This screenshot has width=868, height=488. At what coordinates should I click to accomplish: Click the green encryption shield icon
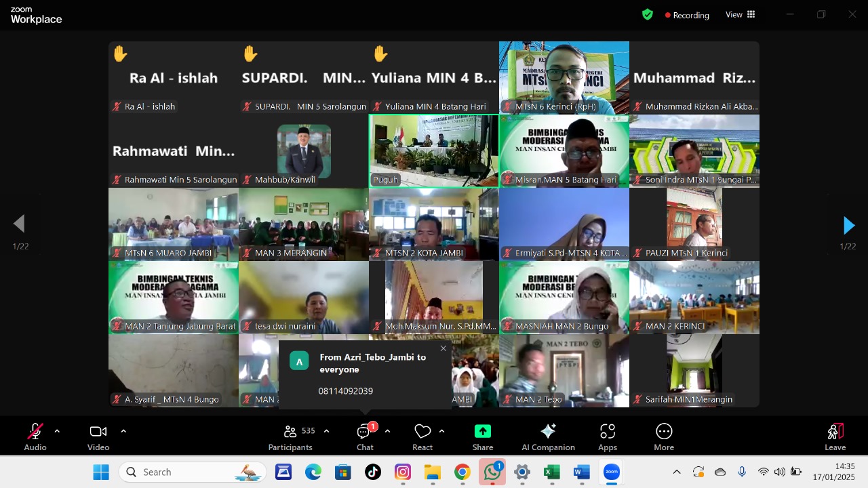[648, 14]
